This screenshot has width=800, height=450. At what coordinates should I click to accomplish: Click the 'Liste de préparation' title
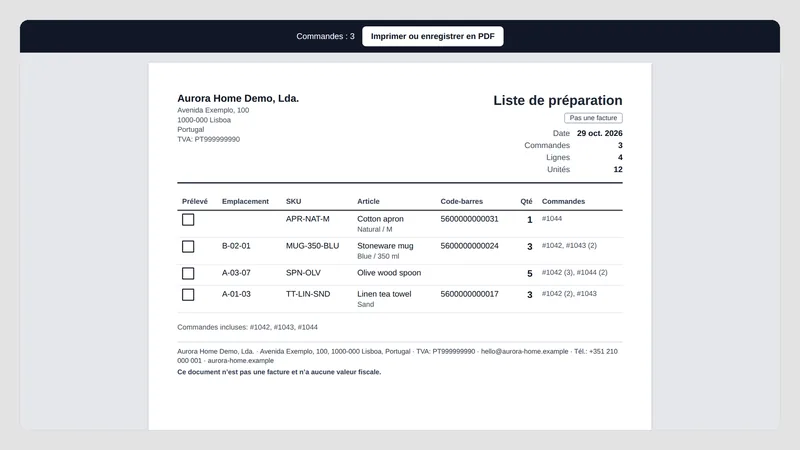point(558,100)
